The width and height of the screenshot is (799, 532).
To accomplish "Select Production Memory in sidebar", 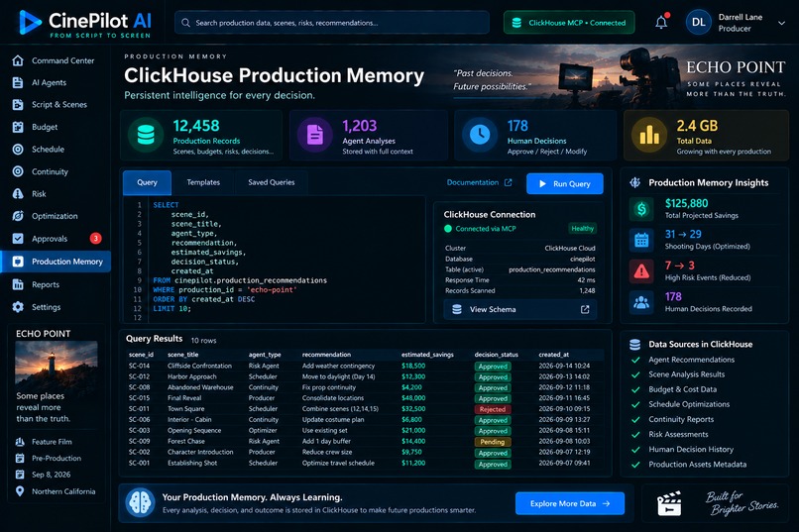I will click(x=56, y=262).
